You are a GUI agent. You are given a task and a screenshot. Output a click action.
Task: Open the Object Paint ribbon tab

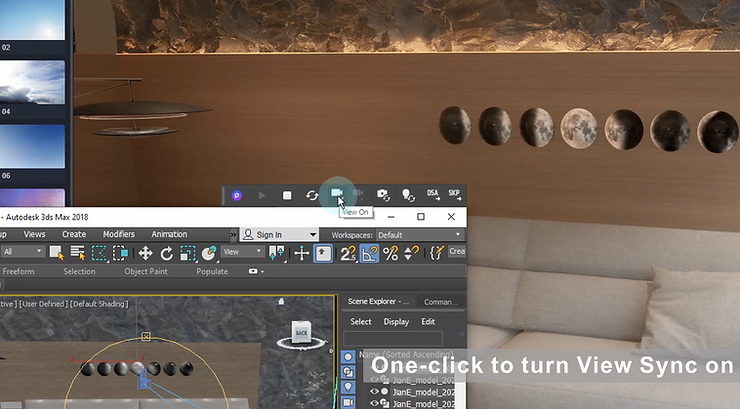146,271
